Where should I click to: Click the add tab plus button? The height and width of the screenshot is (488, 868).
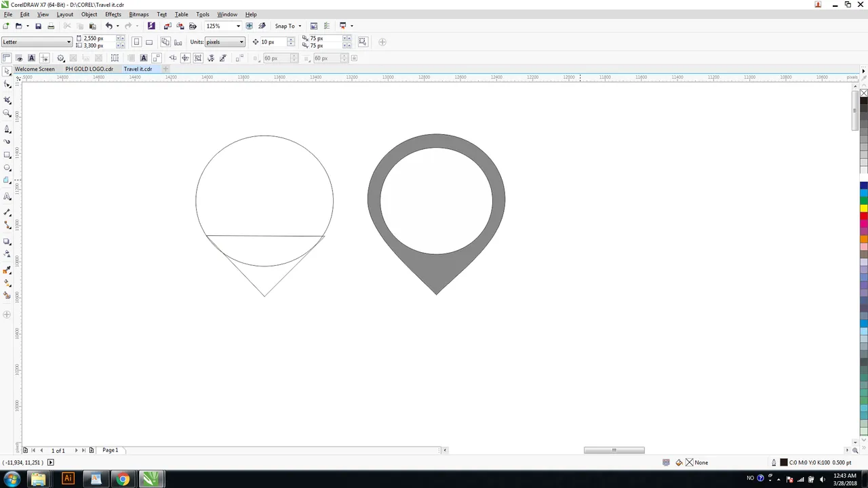[x=165, y=69]
